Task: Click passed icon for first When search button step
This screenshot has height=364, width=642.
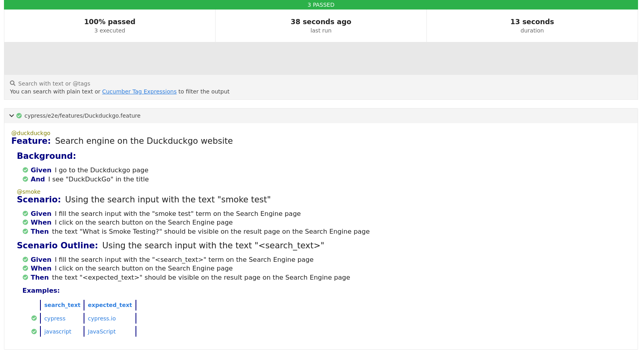Action: click(25, 222)
